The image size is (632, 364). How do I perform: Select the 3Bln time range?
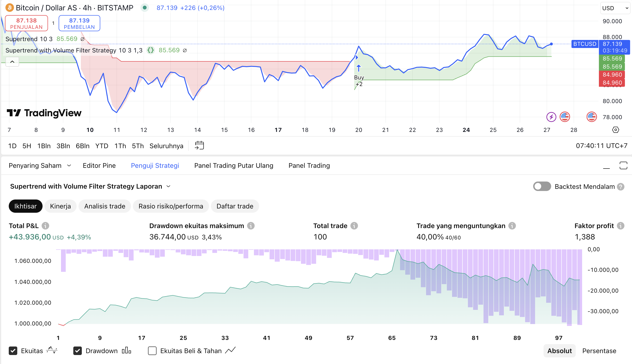point(63,146)
